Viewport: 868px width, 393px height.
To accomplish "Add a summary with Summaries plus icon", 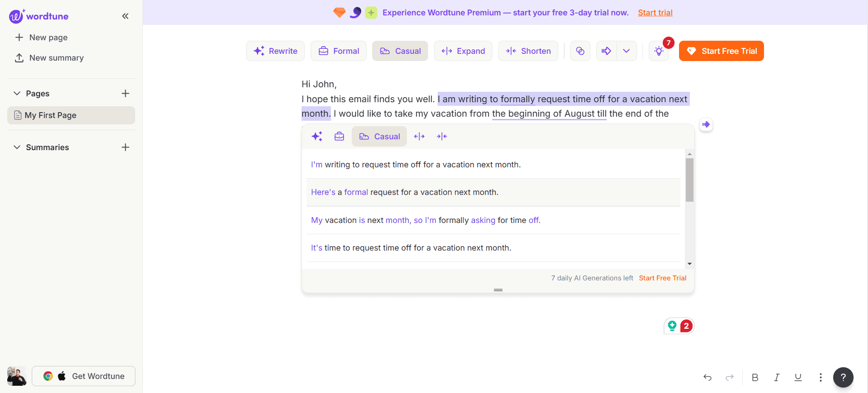I will pos(125,147).
